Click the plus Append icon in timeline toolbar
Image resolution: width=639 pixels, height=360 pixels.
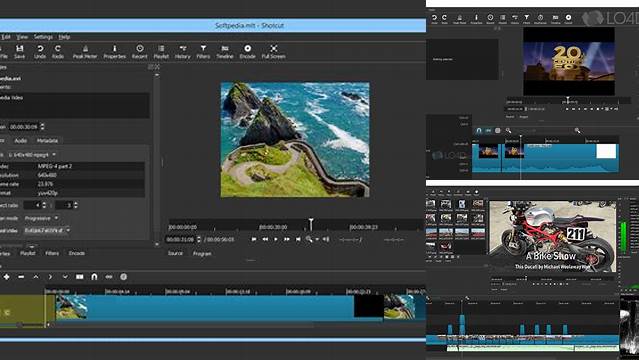click(x=7, y=277)
